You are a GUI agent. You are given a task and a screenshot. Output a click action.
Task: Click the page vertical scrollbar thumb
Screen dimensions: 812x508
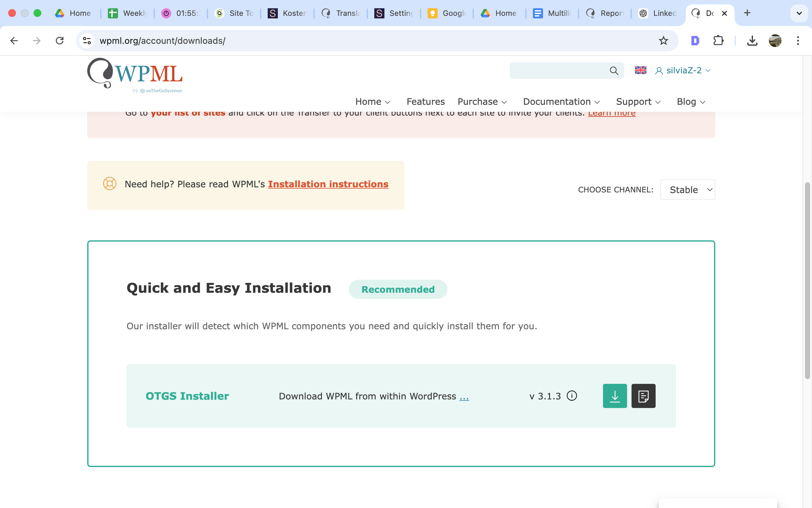[808, 281]
